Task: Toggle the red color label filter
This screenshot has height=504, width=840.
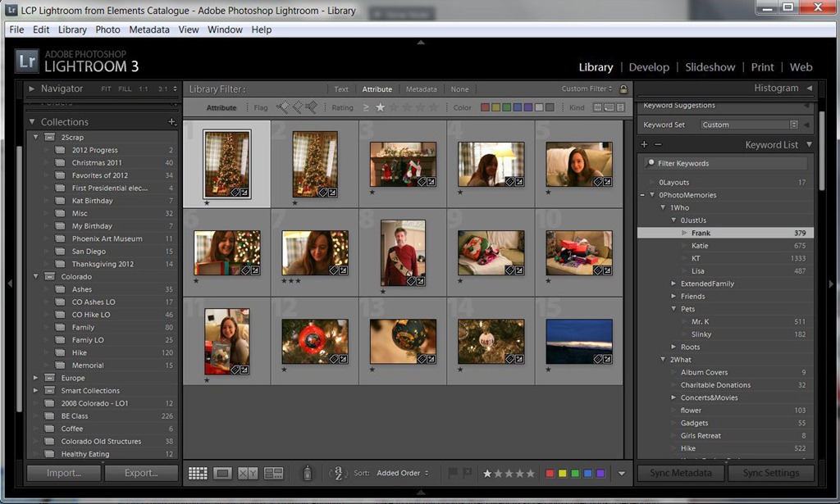Action: click(485, 107)
